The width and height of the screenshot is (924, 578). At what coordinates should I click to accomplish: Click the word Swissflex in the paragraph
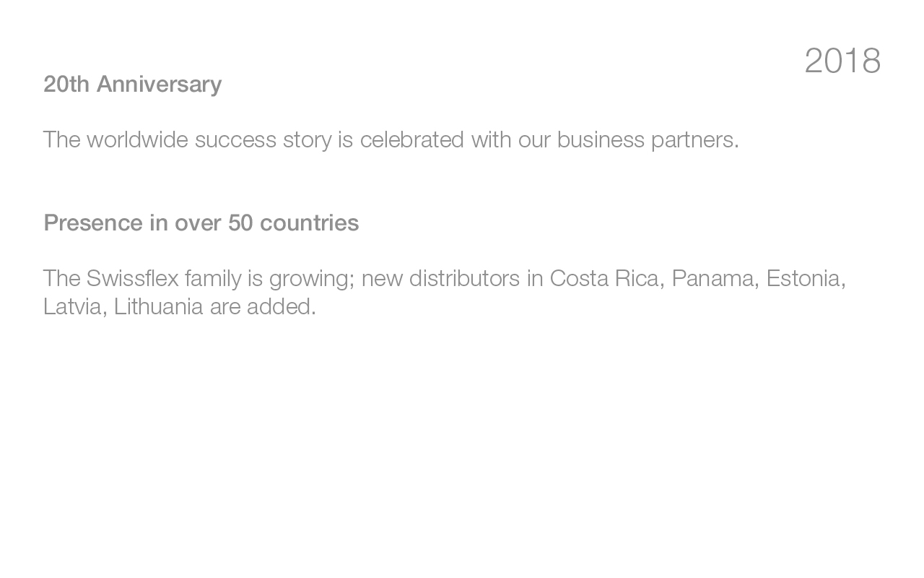coord(132,278)
